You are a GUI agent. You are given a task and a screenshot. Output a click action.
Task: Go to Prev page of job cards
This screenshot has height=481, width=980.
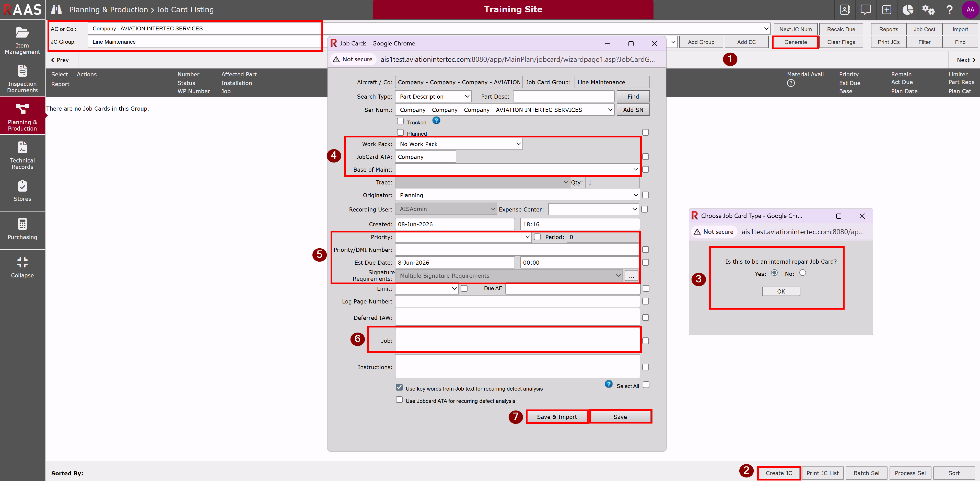point(60,60)
